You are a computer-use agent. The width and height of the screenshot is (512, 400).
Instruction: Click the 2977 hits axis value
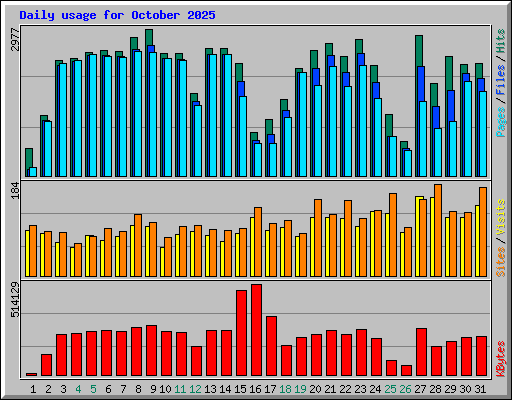[x=15, y=39]
